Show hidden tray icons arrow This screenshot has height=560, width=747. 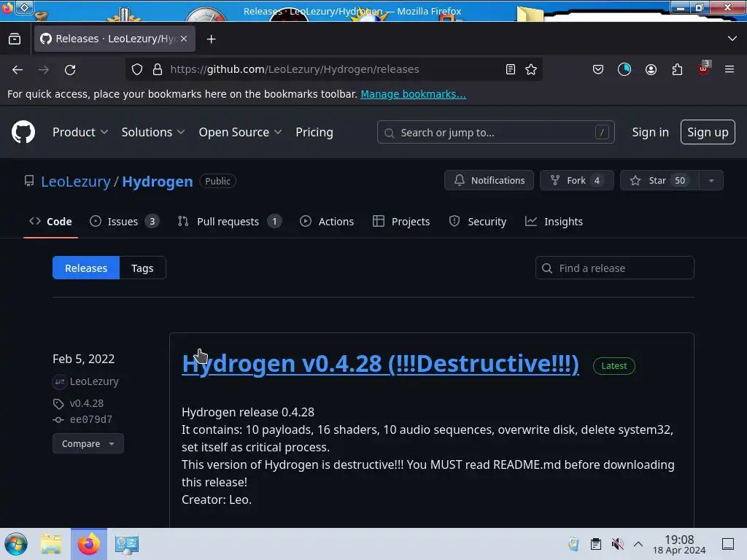(x=638, y=544)
